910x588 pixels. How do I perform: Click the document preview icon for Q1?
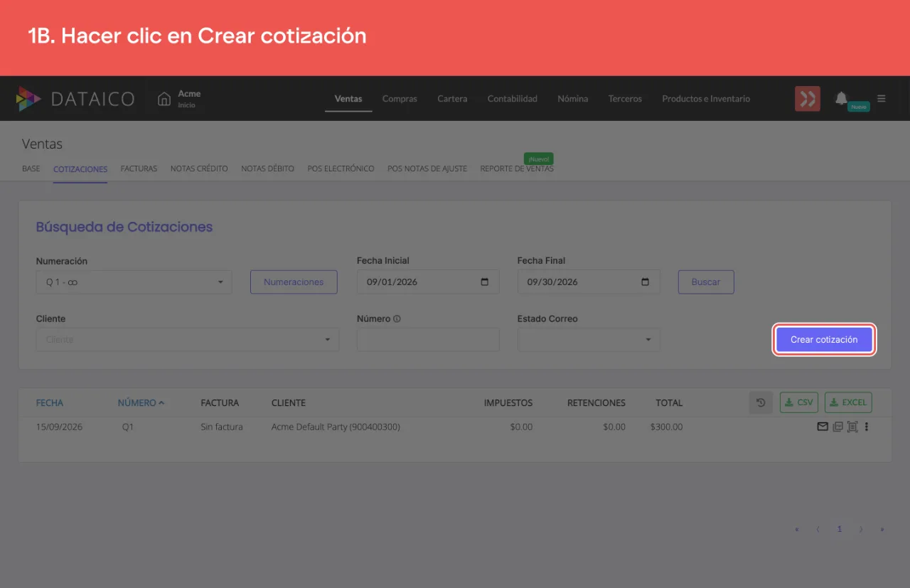pos(853,427)
